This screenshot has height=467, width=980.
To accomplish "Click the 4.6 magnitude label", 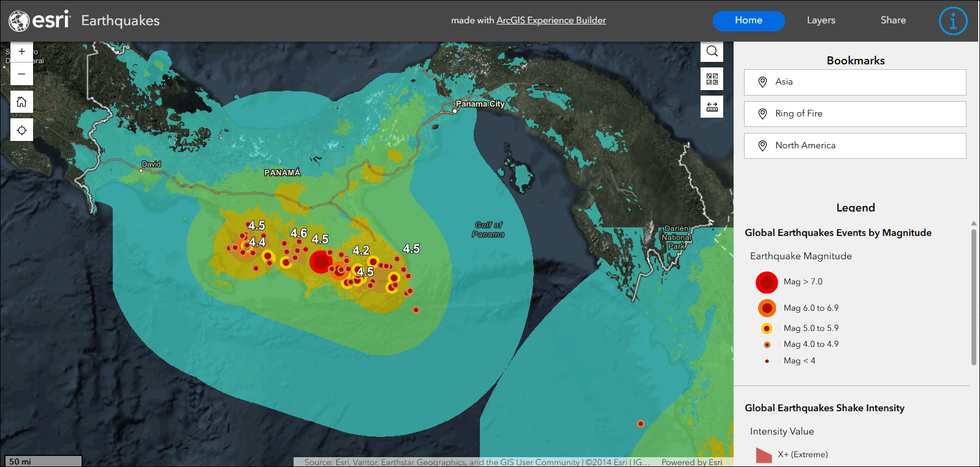I will 299,233.
